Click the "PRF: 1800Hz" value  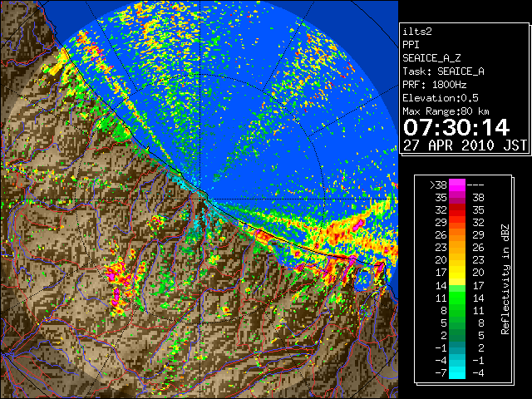pyautogui.click(x=435, y=85)
